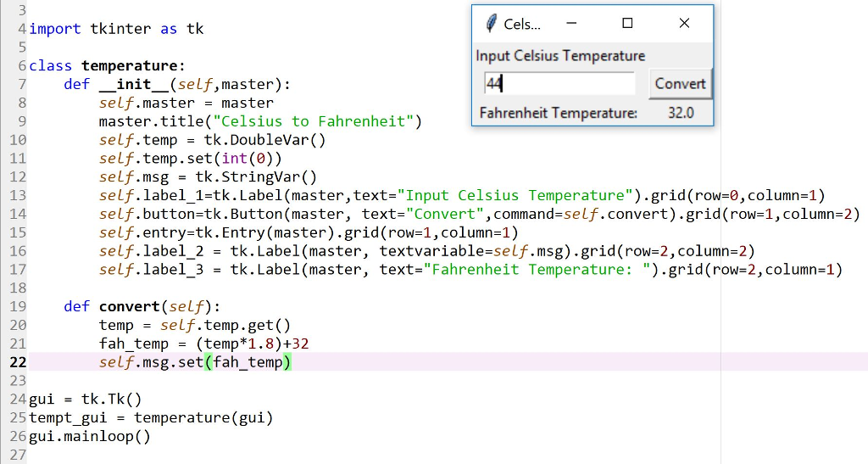The image size is (868, 464).
Task: Click the Tk feather icon in title bar
Action: coord(491,23)
